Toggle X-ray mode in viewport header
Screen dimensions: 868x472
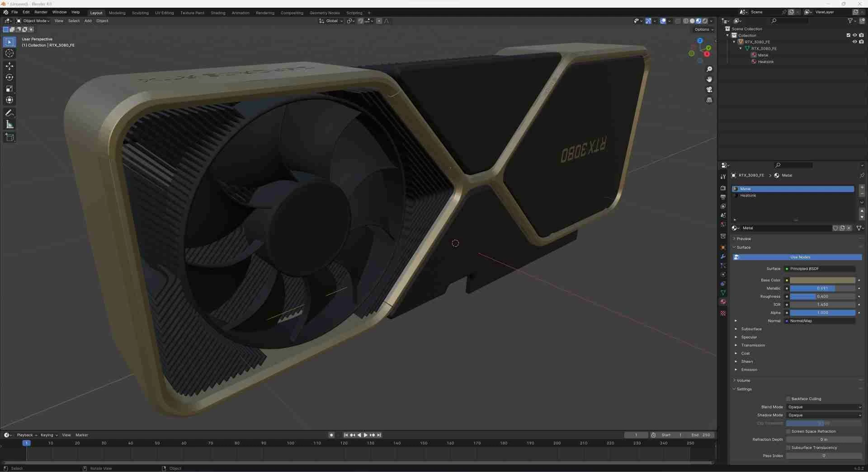point(678,21)
